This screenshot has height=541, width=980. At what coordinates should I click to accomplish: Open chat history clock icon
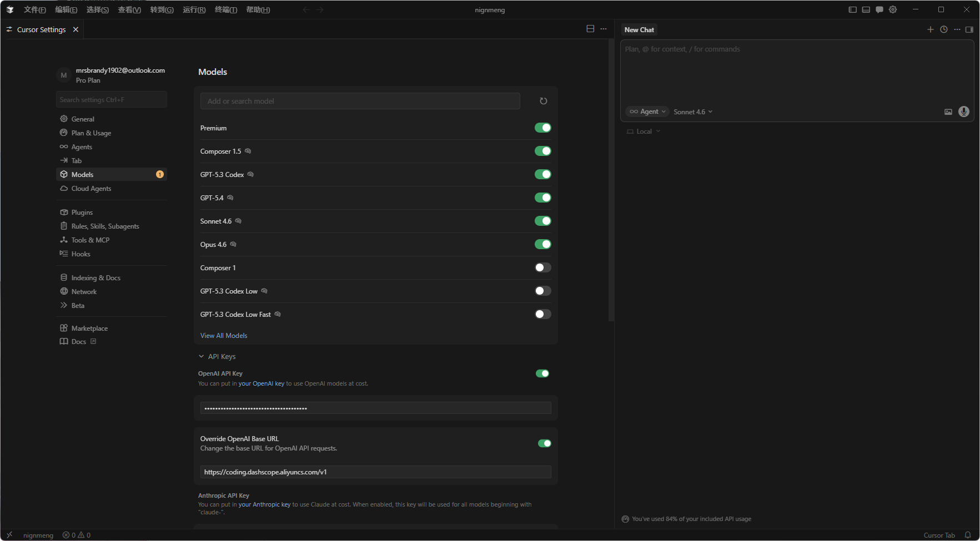(944, 29)
